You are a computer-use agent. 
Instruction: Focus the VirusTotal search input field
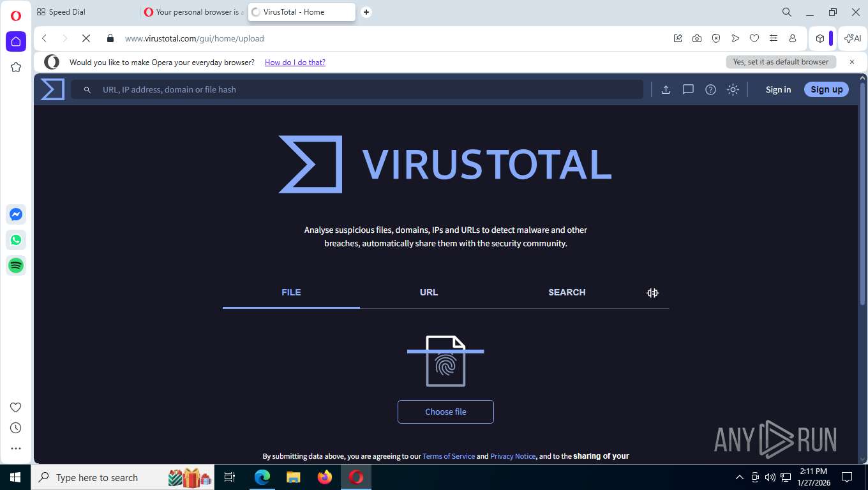click(357, 89)
